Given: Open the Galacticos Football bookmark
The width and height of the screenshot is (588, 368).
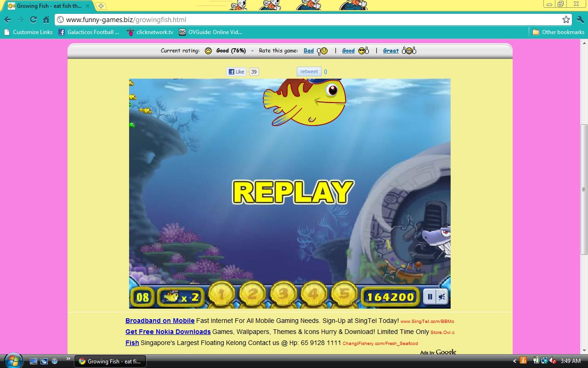Looking at the screenshot, I should click(89, 32).
